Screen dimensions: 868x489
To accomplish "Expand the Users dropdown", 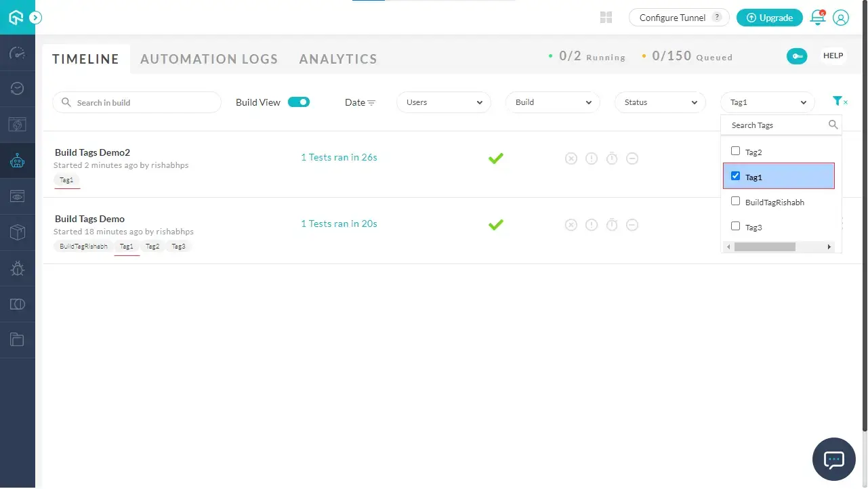I will click(x=444, y=102).
